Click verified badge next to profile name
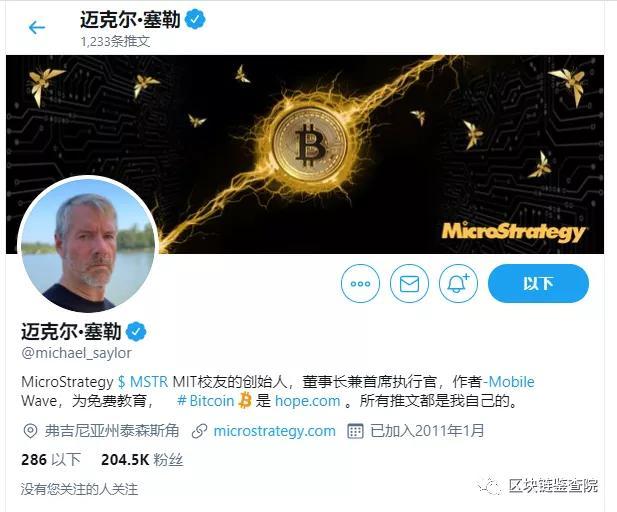This screenshot has width=617, height=512. [x=136, y=332]
